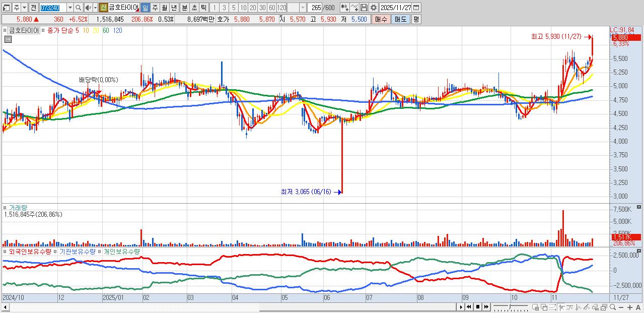Edit the candle count field showing 265

[316, 8]
